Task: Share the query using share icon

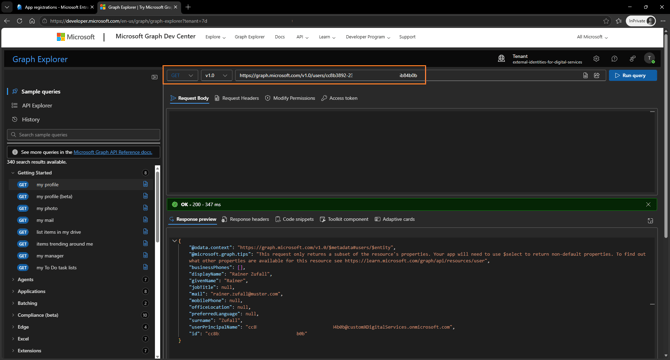Action: click(597, 76)
